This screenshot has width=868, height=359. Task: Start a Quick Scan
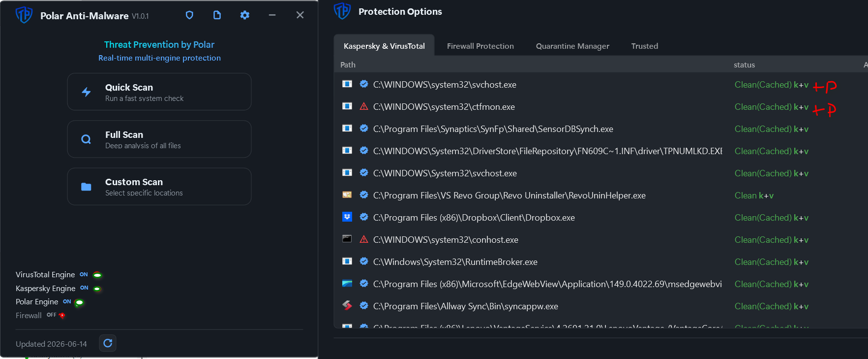click(x=159, y=92)
